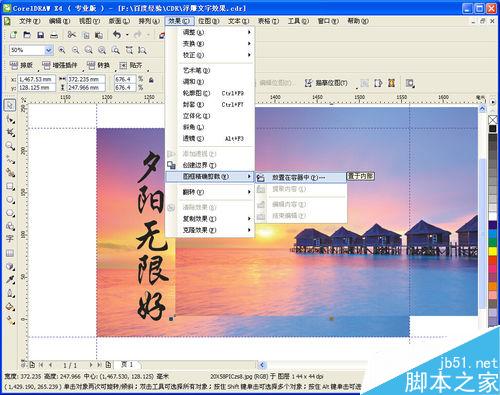Click the Cut scissors icon
The width and height of the screenshot is (500, 395).
tap(71, 35)
